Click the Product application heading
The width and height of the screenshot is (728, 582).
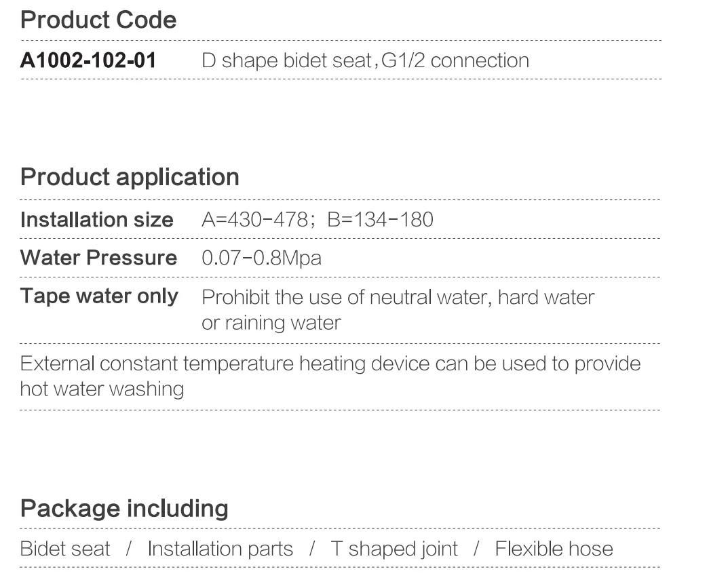[130, 177]
